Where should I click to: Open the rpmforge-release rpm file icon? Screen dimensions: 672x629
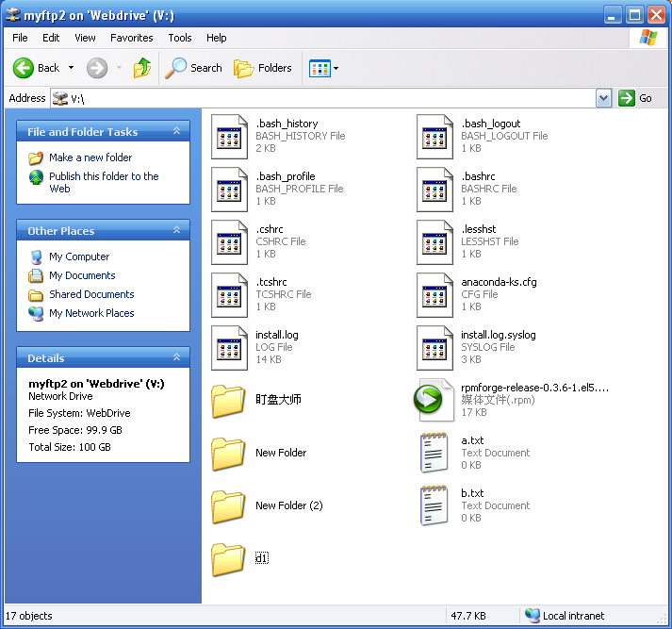click(428, 400)
